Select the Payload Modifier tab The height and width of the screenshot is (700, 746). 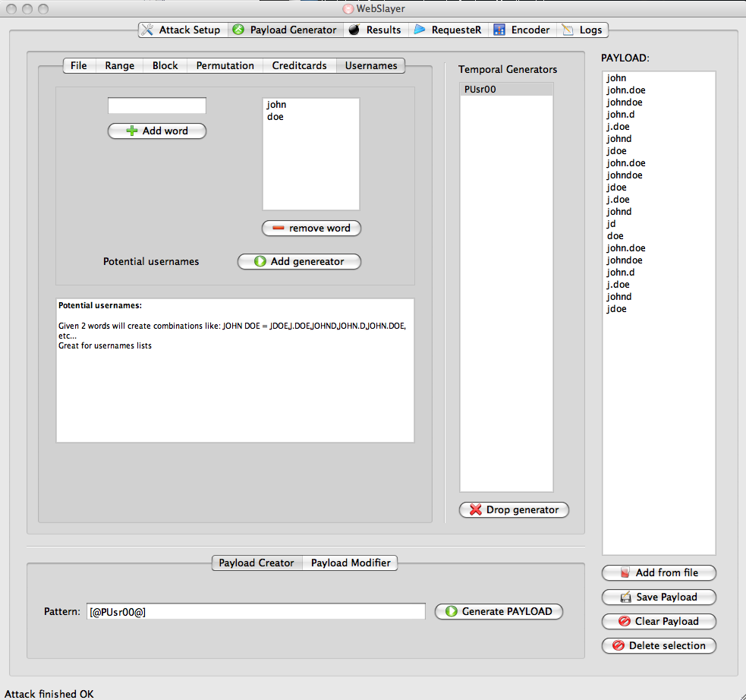coord(351,563)
